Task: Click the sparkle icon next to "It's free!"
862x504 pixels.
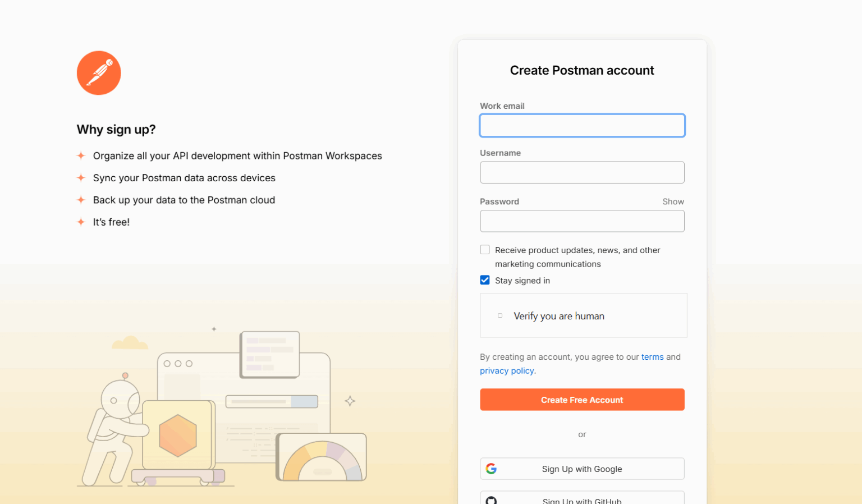Action: [81, 222]
